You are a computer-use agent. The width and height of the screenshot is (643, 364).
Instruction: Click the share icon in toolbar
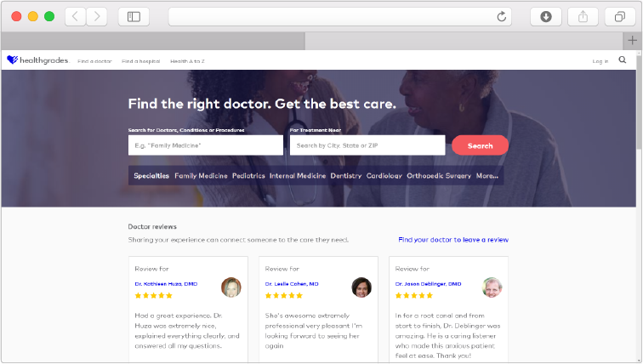[583, 17]
